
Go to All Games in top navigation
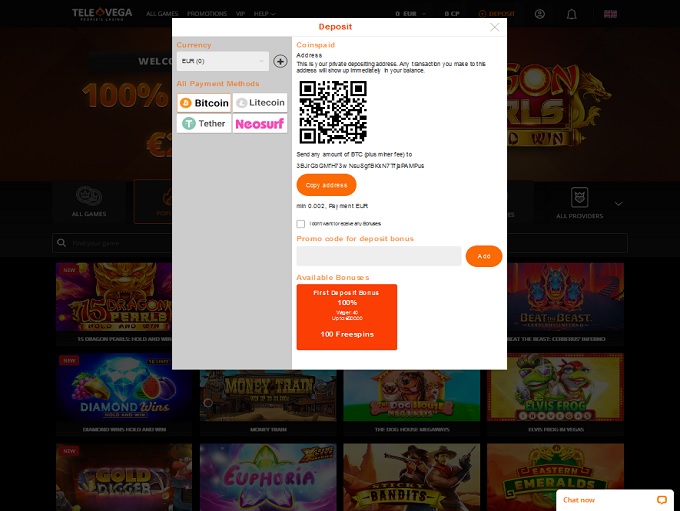pyautogui.click(x=162, y=14)
